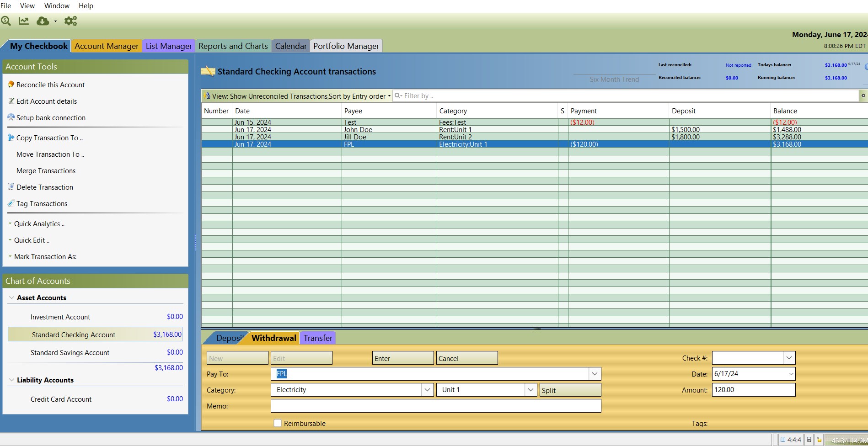868x446 pixels.
Task: Click the dollar-sign search magnifier icon
Action: tap(6, 21)
